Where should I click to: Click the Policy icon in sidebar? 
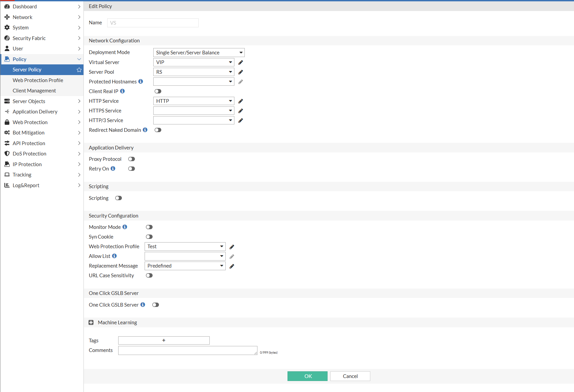point(7,59)
